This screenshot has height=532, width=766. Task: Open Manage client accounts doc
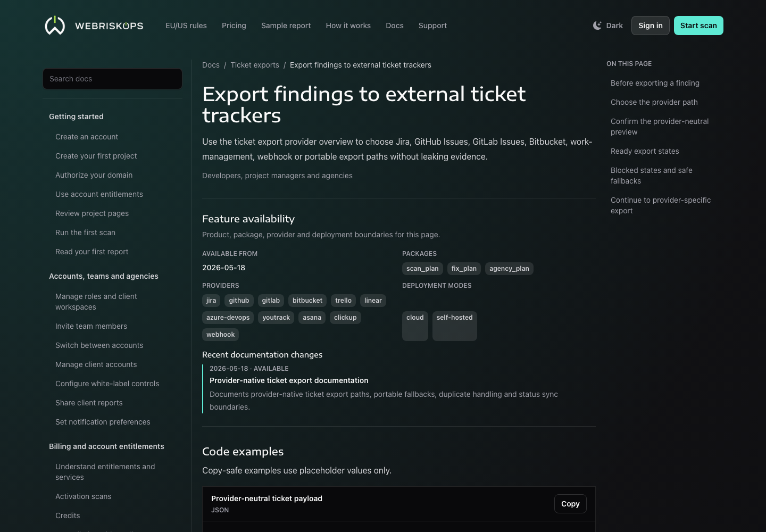click(96, 364)
